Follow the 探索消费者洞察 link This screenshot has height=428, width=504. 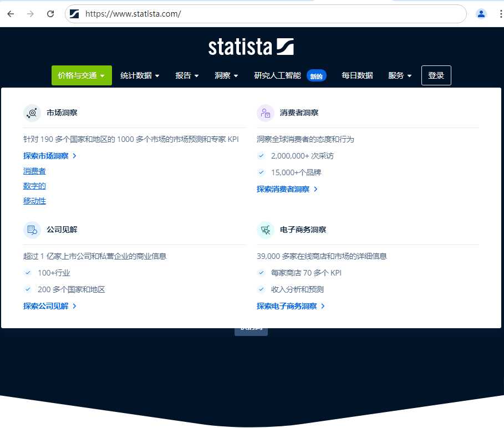(x=287, y=189)
